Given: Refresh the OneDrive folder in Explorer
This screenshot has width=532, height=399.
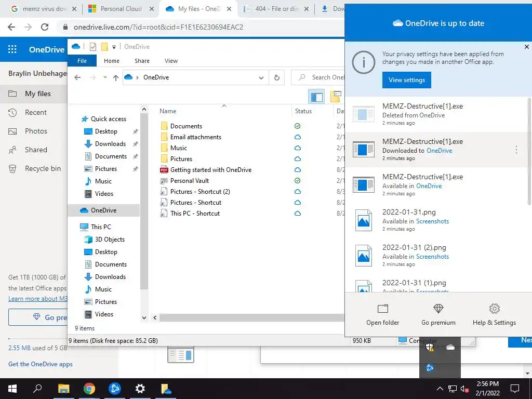Looking at the screenshot, I should 277,77.
